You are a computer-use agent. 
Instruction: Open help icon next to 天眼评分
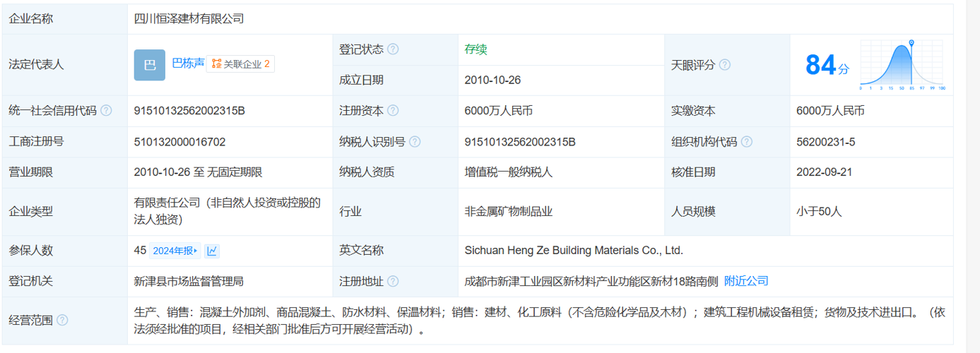click(x=724, y=65)
